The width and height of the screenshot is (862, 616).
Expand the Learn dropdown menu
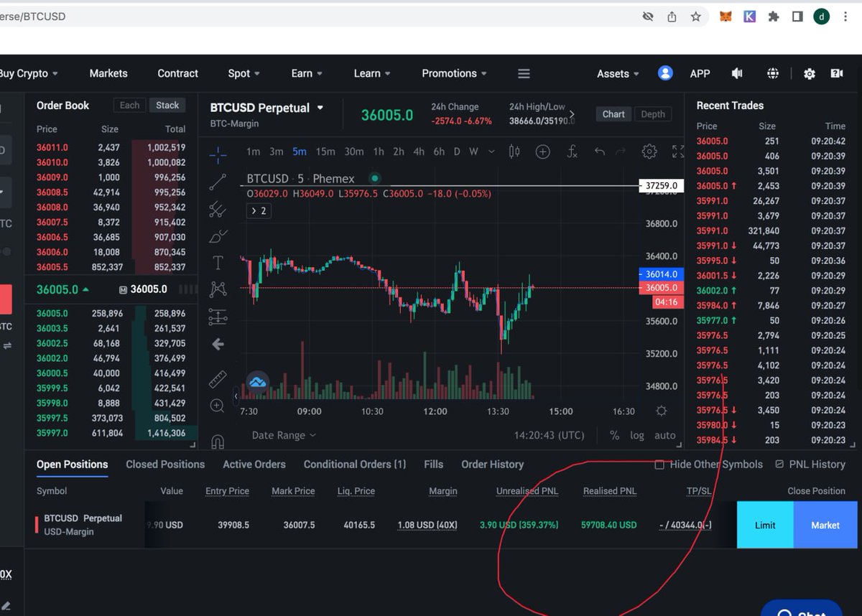tap(372, 73)
